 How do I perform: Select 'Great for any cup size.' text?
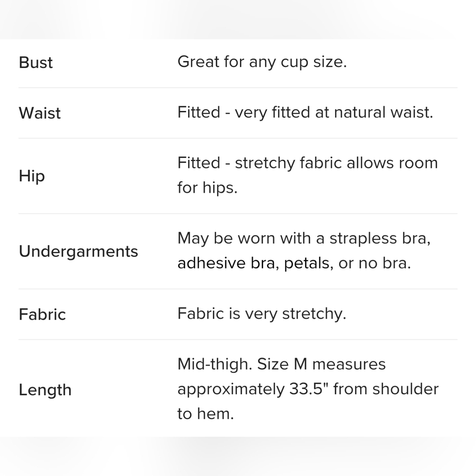click(262, 62)
